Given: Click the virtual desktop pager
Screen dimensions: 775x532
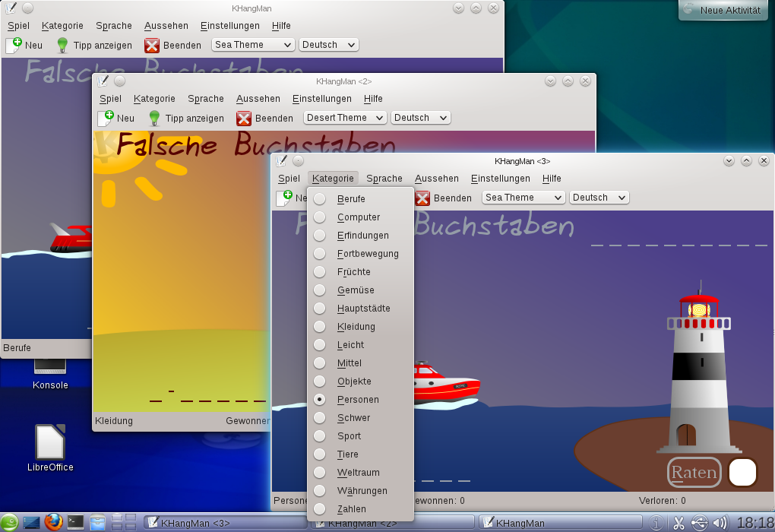Looking at the screenshot, I should click(124, 522).
